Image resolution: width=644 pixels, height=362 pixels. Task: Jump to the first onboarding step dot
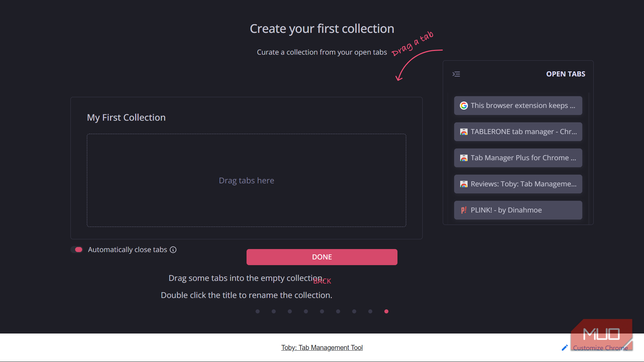coord(258,311)
